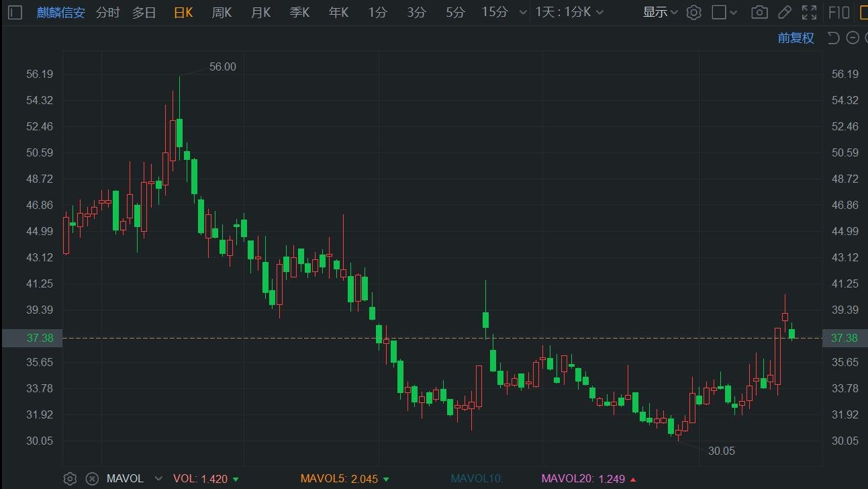This screenshot has width=868, height=489.
Task: Select the pencil drawing tool
Action: click(784, 12)
